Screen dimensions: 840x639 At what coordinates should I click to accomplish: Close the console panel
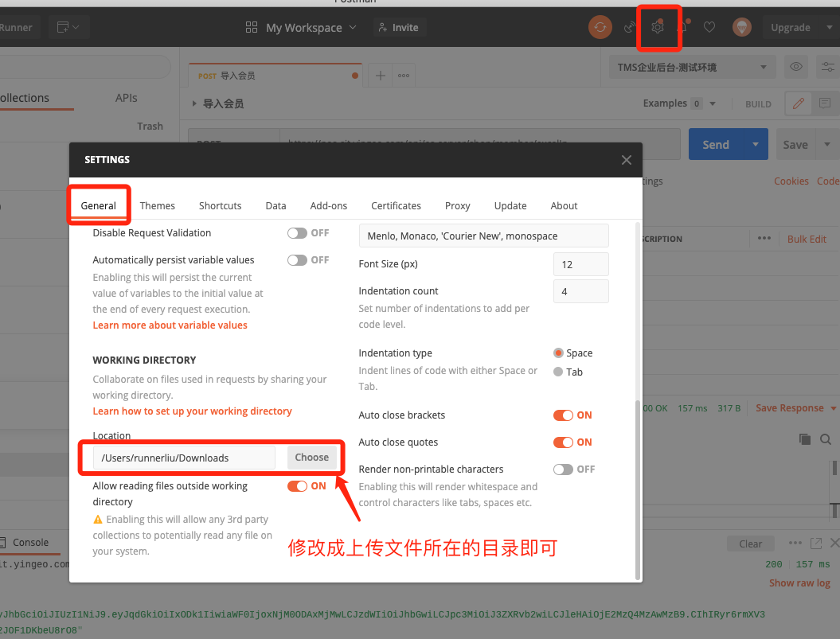834,544
